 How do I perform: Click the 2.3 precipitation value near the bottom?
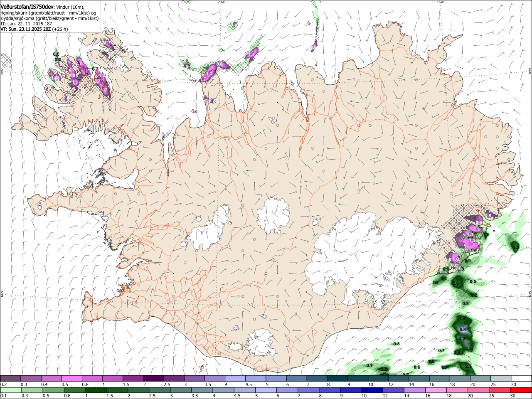coord(468,366)
